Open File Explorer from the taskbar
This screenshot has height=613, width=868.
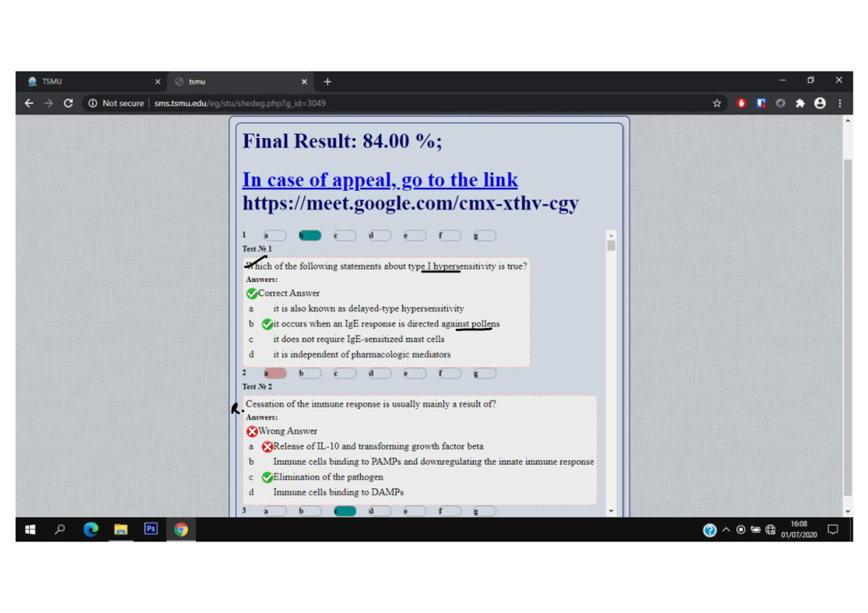point(121,529)
